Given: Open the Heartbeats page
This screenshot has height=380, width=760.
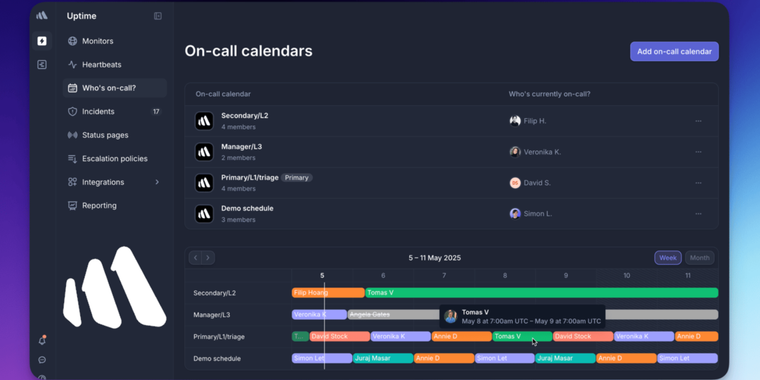Looking at the screenshot, I should (114, 64).
